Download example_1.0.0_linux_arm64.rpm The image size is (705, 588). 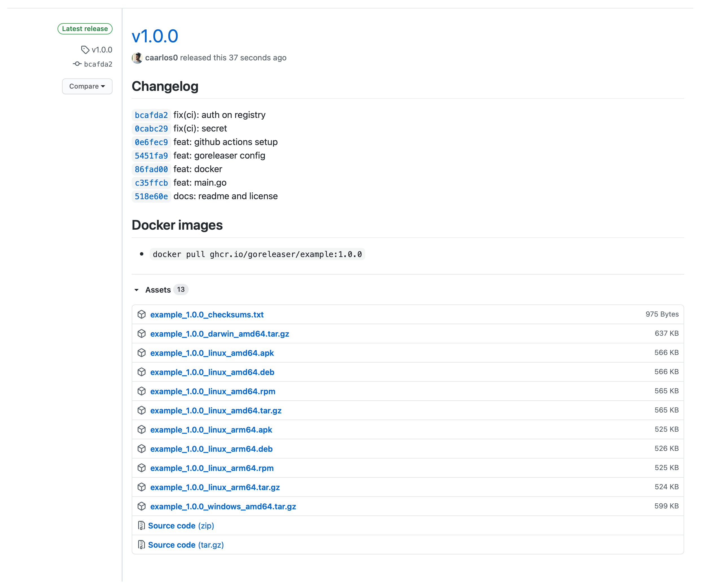212,468
